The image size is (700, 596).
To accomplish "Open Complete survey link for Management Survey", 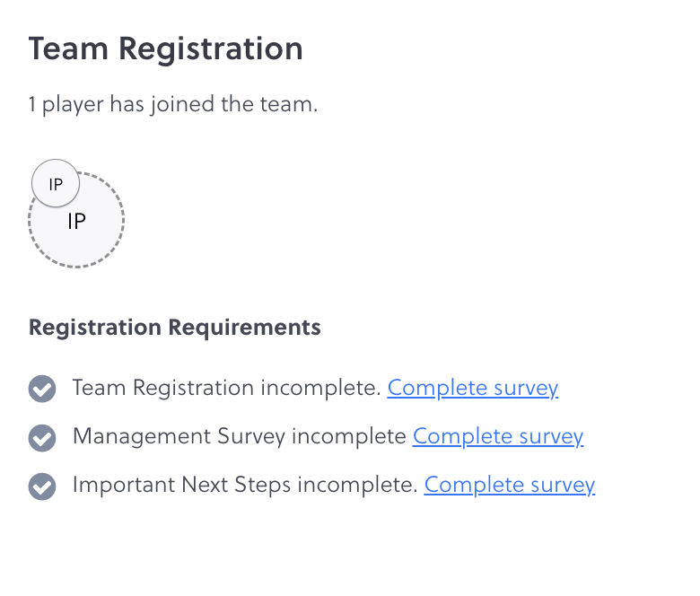I will pyautogui.click(x=498, y=437).
